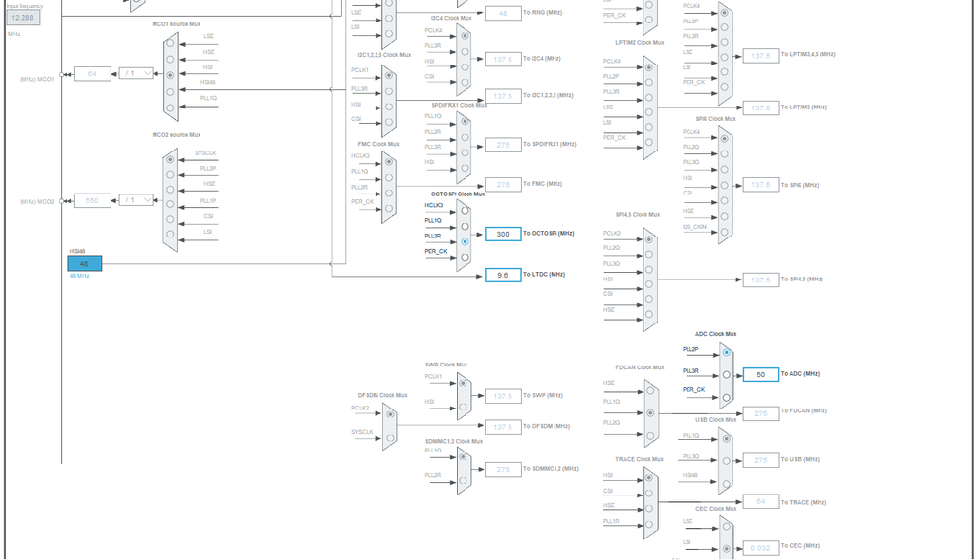This screenshot has width=976, height=560.
Task: Click the To FMC 275 value field
Action: [503, 185]
